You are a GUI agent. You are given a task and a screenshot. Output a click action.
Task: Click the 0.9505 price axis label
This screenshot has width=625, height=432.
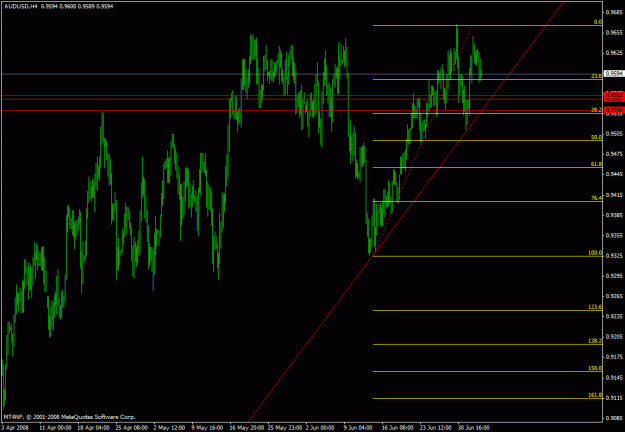(614, 134)
